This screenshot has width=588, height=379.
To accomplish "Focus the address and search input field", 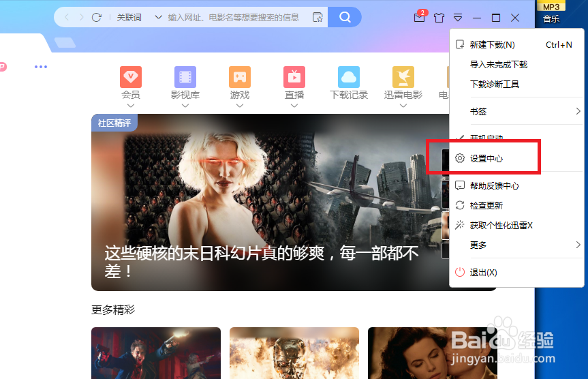I will (233, 17).
